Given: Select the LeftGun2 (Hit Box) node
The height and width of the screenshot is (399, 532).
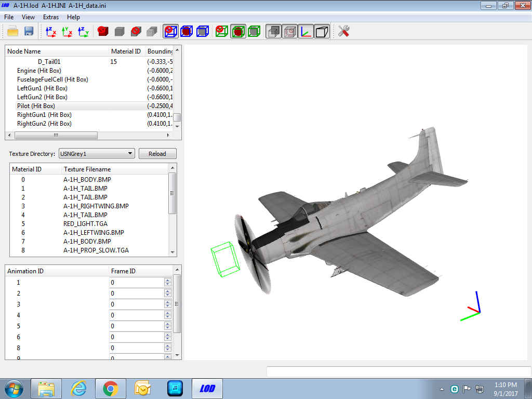Looking at the screenshot, I should coord(42,97).
